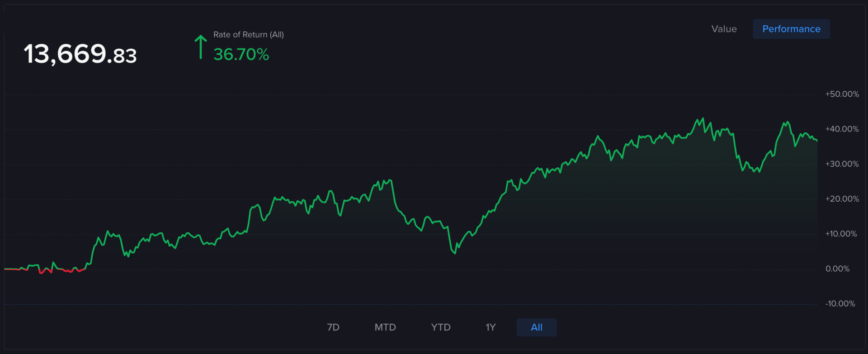868x354 pixels.
Task: Click the 0.00% baseline axis label
Action: pyautogui.click(x=837, y=269)
